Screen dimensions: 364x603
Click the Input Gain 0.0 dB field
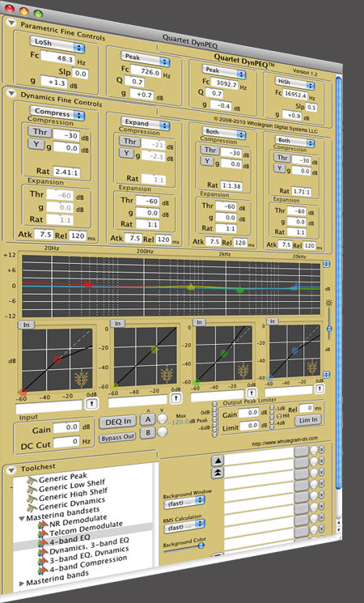(66, 427)
